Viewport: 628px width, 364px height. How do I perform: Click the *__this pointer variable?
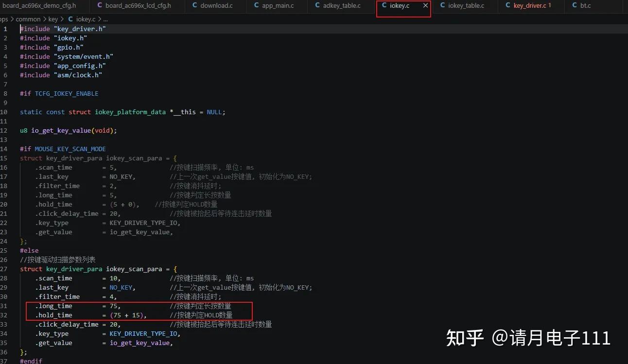coord(183,112)
